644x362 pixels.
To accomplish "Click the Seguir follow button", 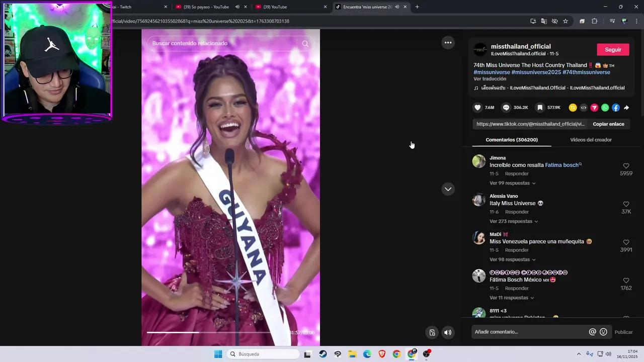I will tap(613, 50).
